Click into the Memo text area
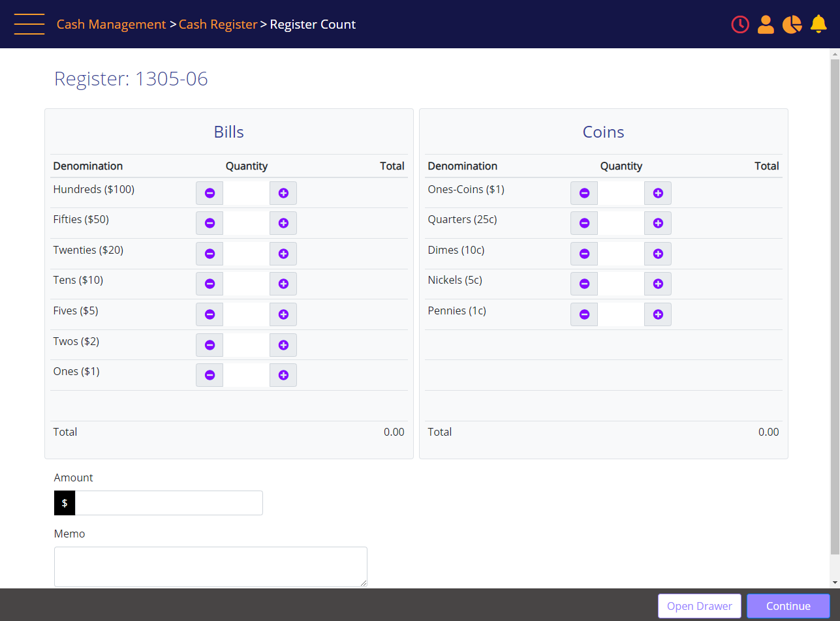 pyautogui.click(x=211, y=567)
